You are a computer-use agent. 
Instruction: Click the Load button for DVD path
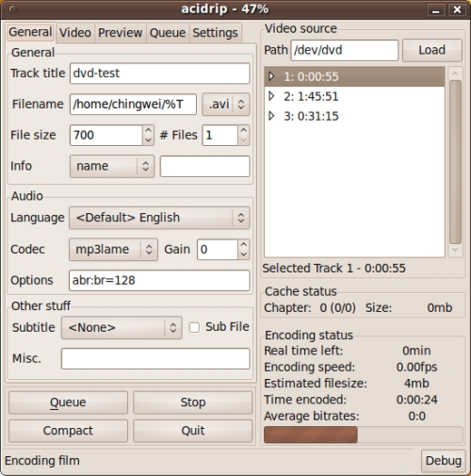point(432,50)
